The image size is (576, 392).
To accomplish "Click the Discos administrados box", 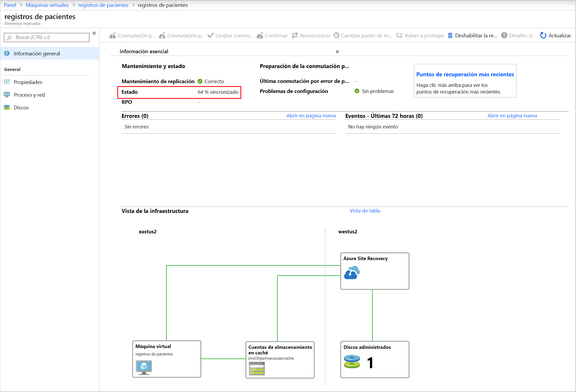I will tap(375, 359).
